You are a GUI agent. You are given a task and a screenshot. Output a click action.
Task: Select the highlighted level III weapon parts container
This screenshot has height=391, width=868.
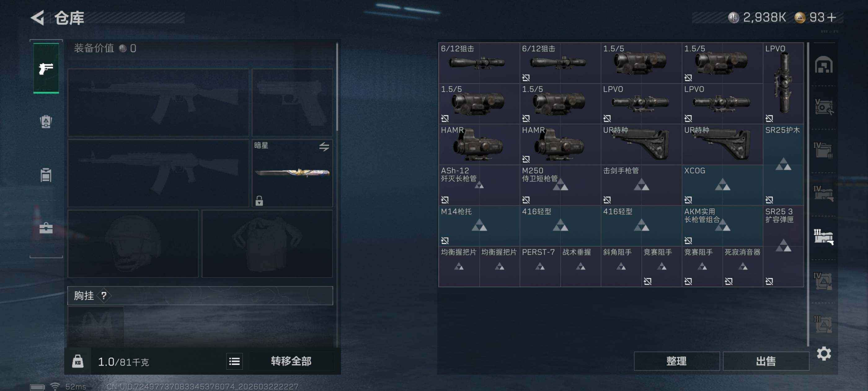click(x=824, y=237)
